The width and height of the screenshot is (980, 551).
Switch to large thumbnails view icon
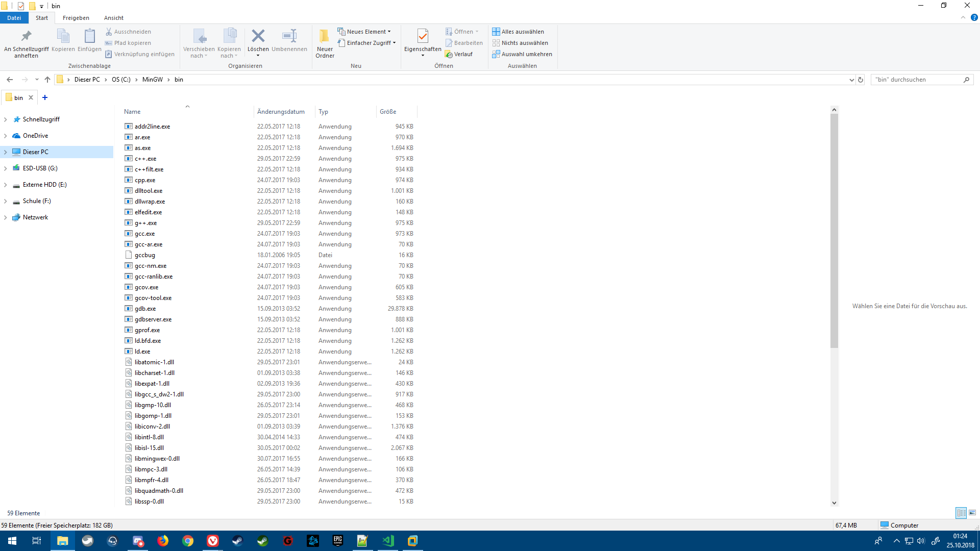point(972,513)
